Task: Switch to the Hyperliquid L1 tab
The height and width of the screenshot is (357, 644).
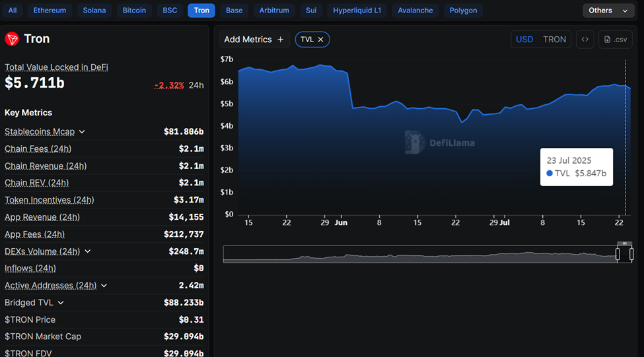Action: 357,11
